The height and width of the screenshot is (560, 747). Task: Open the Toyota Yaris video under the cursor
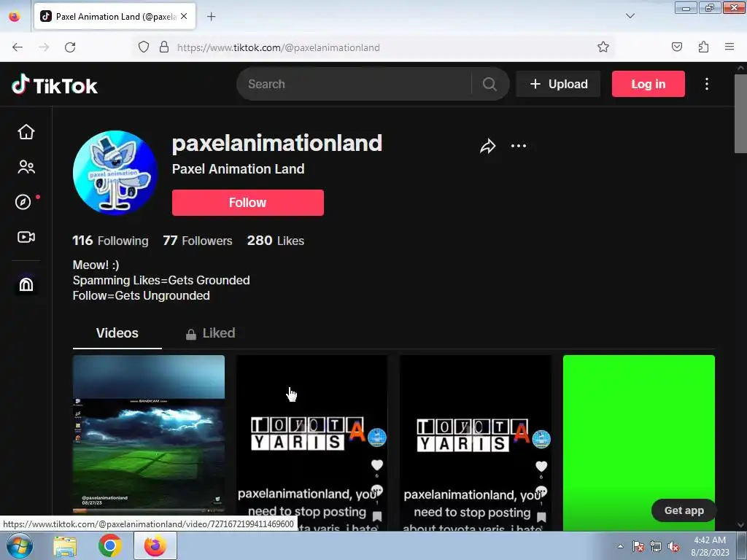(312, 443)
